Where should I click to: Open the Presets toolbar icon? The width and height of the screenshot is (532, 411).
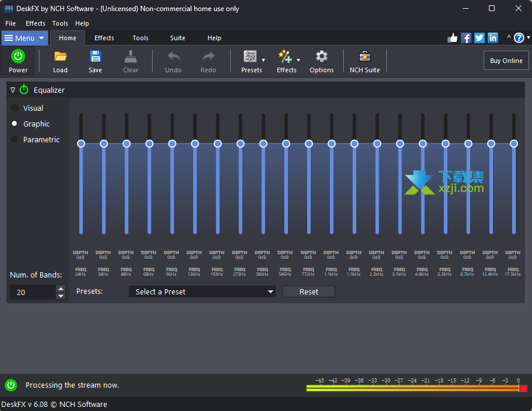tap(250, 57)
